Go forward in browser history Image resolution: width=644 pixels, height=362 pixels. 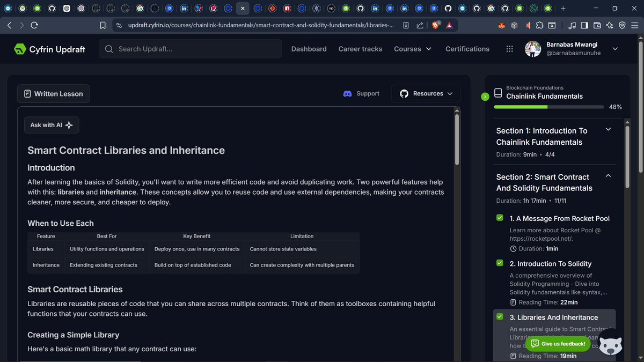click(x=21, y=25)
